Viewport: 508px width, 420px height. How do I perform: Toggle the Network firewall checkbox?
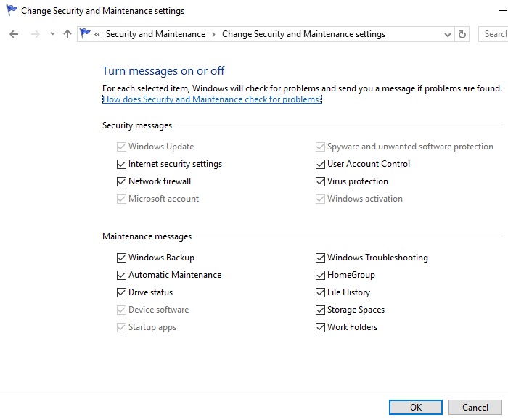pos(121,181)
